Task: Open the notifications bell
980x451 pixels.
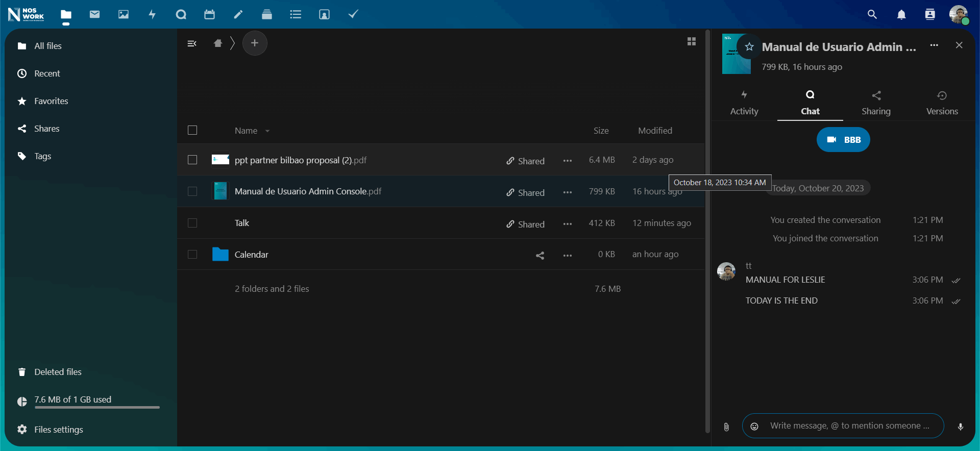Action: point(901,14)
